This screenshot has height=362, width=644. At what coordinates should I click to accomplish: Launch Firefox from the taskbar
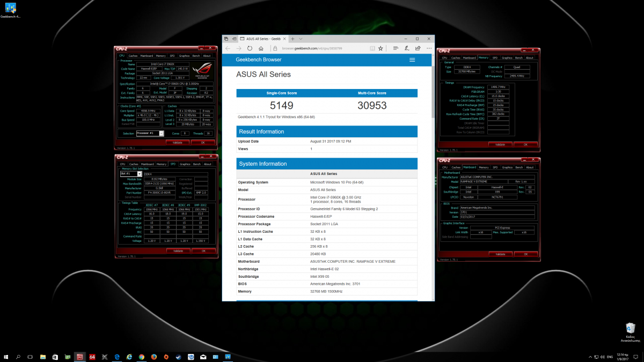pyautogui.click(x=153, y=357)
